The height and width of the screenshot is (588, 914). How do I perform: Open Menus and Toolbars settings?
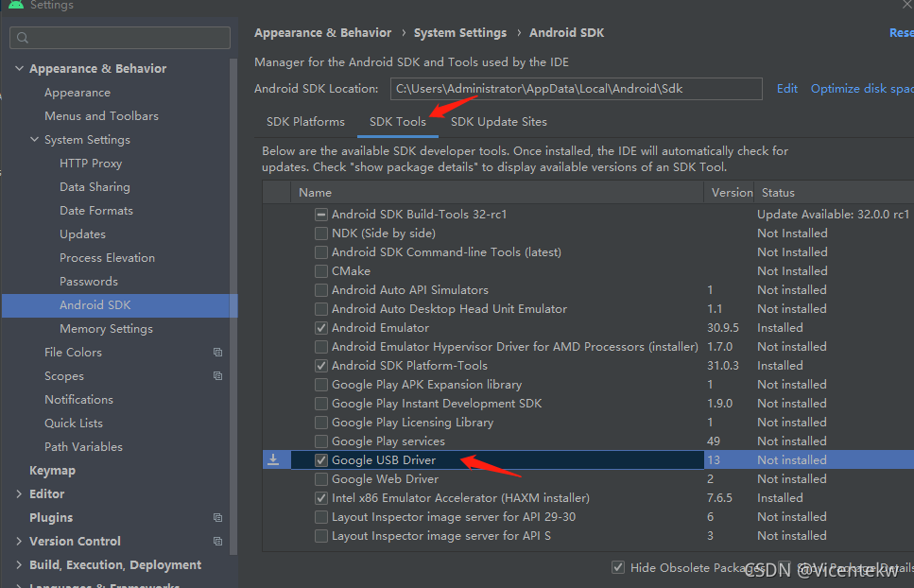point(101,116)
